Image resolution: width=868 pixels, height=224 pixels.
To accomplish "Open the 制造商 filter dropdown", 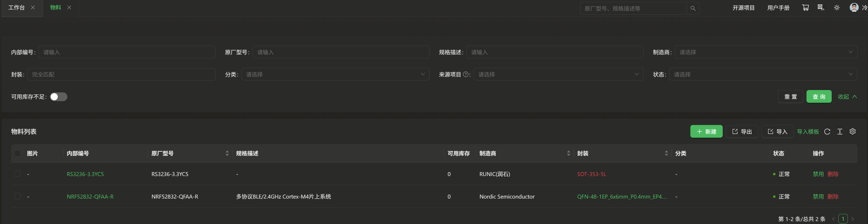I will pyautogui.click(x=766, y=52).
